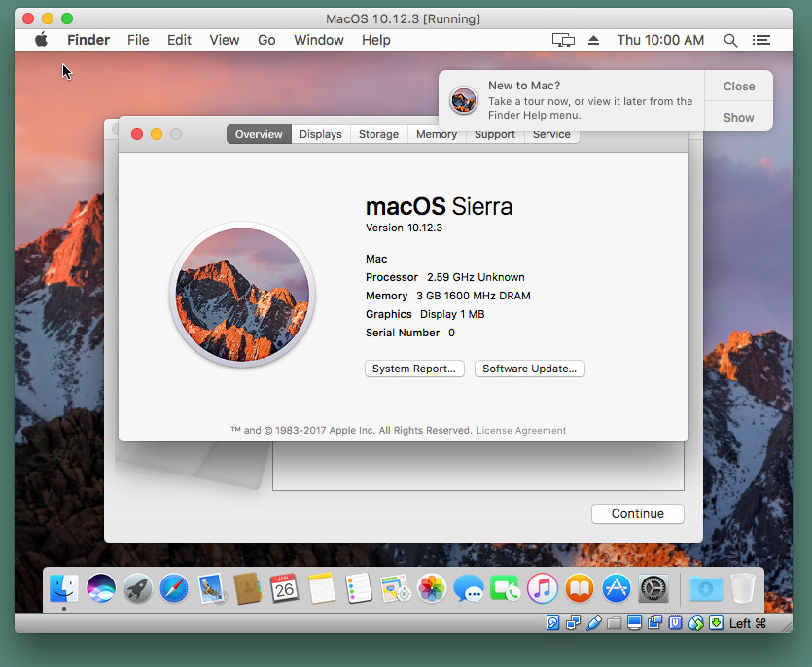The height and width of the screenshot is (667, 812).
Task: Click the menu bar clock Thu 10:00 AM
Action: click(660, 40)
